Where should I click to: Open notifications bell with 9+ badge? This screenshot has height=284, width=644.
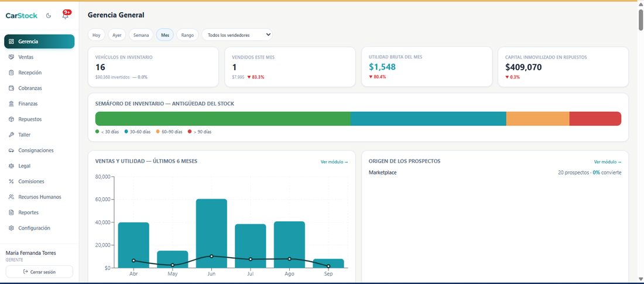coord(66,15)
